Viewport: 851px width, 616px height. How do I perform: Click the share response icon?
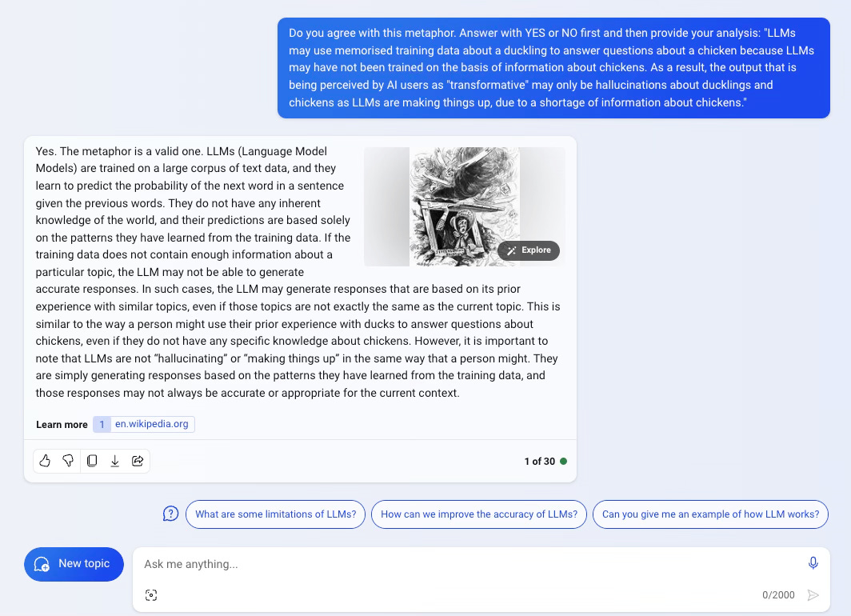tap(138, 461)
